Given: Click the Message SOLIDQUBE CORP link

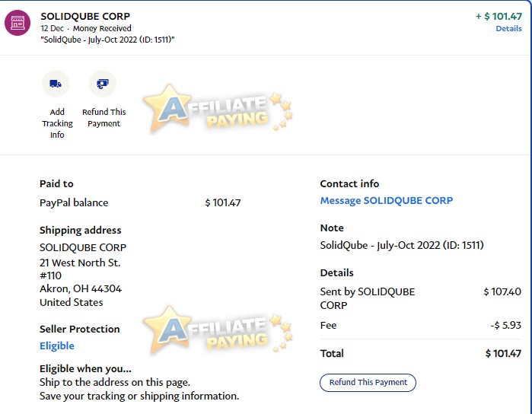Looking at the screenshot, I should (x=387, y=201).
